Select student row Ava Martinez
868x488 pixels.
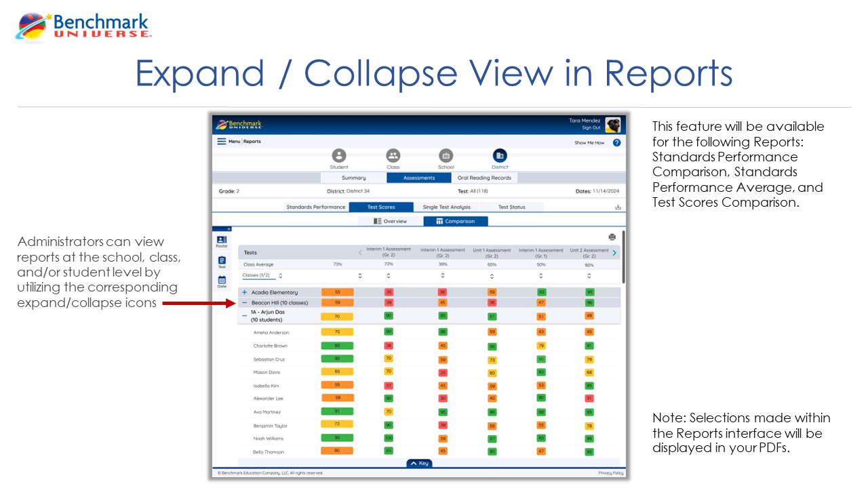(x=429, y=412)
